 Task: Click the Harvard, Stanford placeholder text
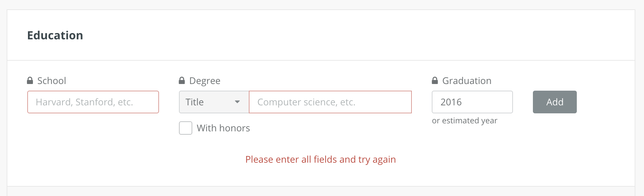84,102
